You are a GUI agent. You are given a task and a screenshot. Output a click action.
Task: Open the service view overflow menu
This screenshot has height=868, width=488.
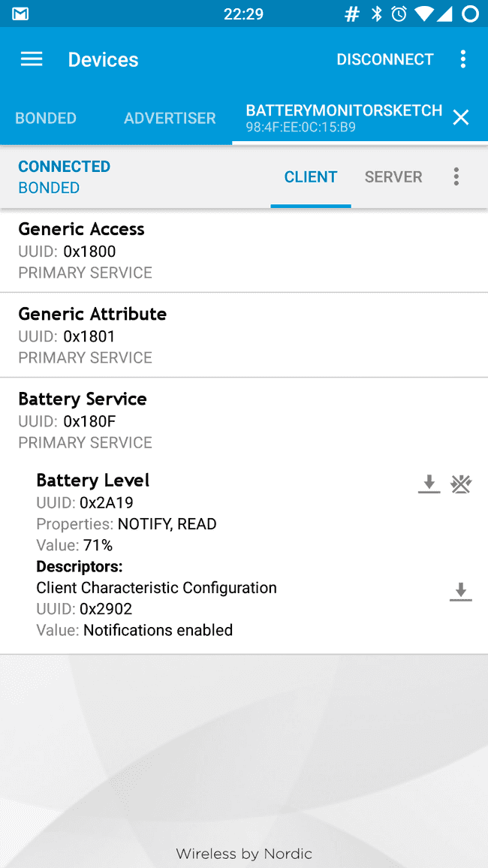pyautogui.click(x=456, y=176)
